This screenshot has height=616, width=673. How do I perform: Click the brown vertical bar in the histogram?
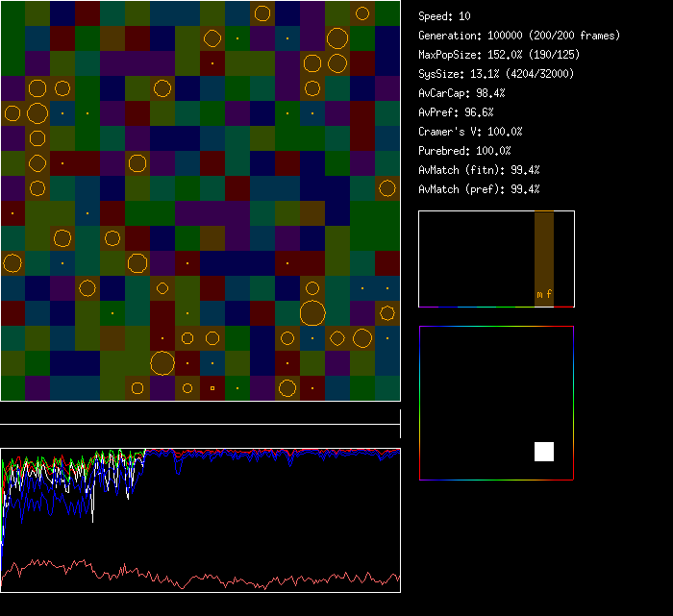544,250
